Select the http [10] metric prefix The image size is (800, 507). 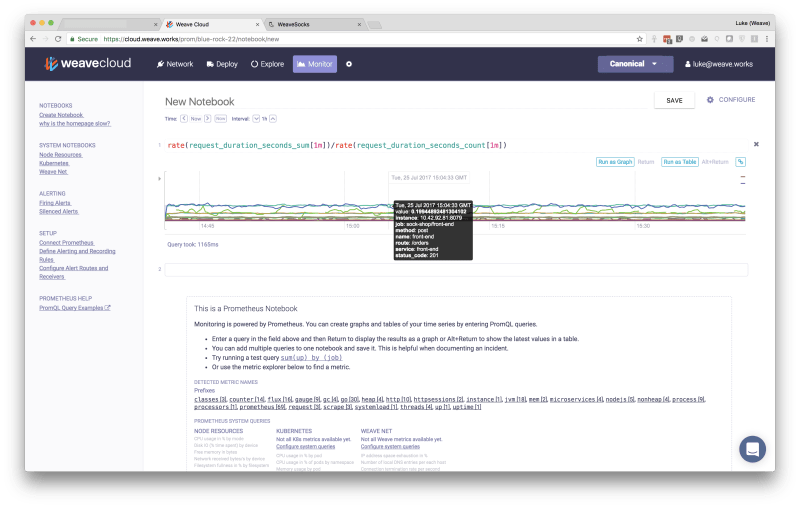(398, 399)
